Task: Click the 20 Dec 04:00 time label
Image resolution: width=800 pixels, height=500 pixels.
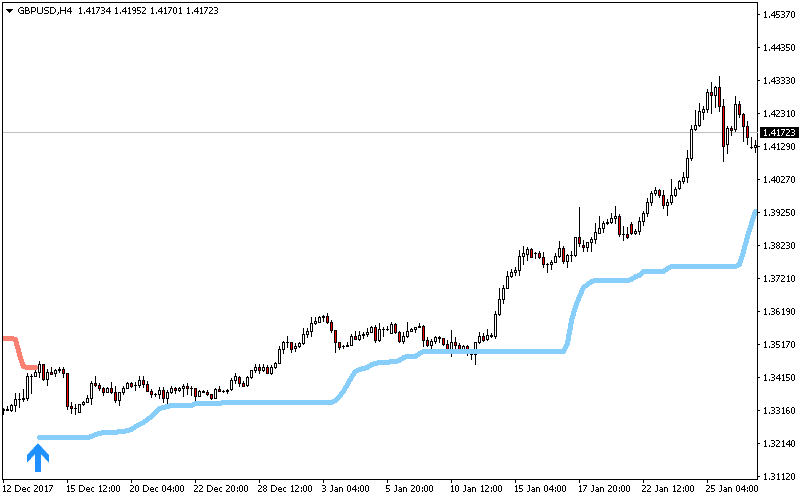Action: 157,490
